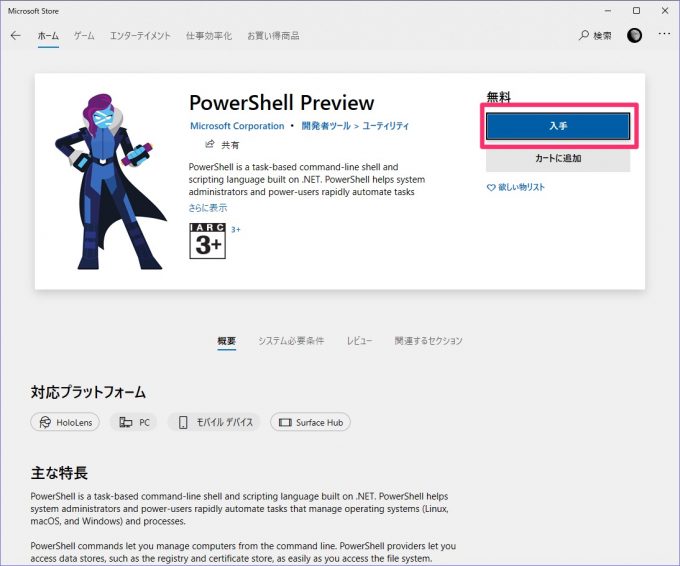Click the 3+ rating link
This screenshot has height=566, width=680.
(x=235, y=229)
